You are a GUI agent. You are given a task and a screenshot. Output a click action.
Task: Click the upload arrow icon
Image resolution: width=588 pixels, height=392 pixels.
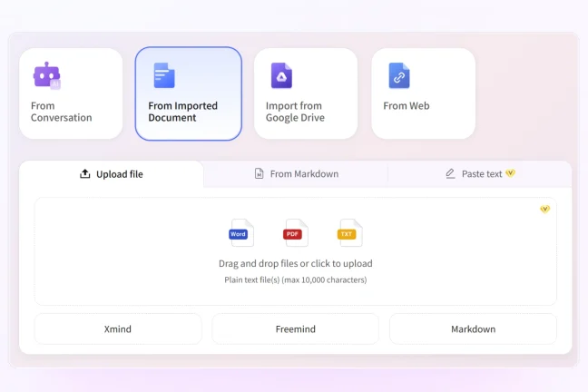click(85, 173)
